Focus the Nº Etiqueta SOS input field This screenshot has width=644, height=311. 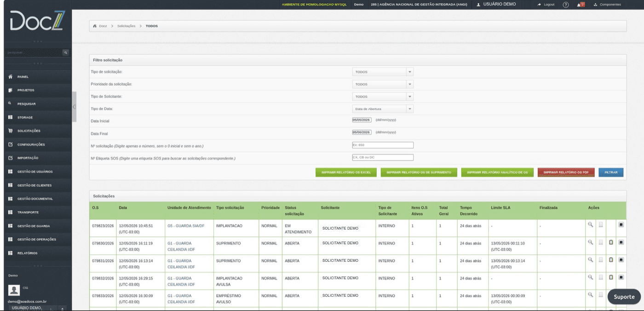pyautogui.click(x=383, y=157)
